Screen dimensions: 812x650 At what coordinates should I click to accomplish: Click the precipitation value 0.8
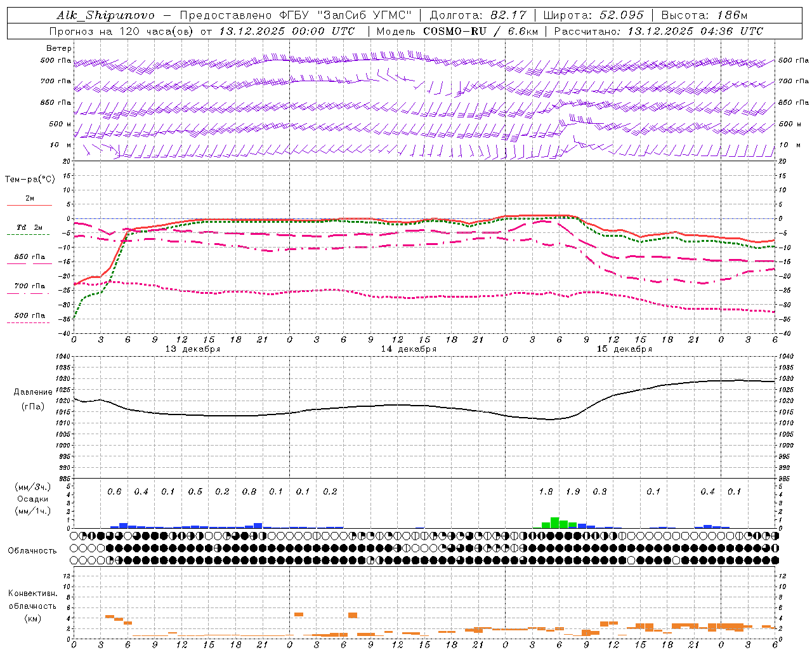click(x=249, y=491)
